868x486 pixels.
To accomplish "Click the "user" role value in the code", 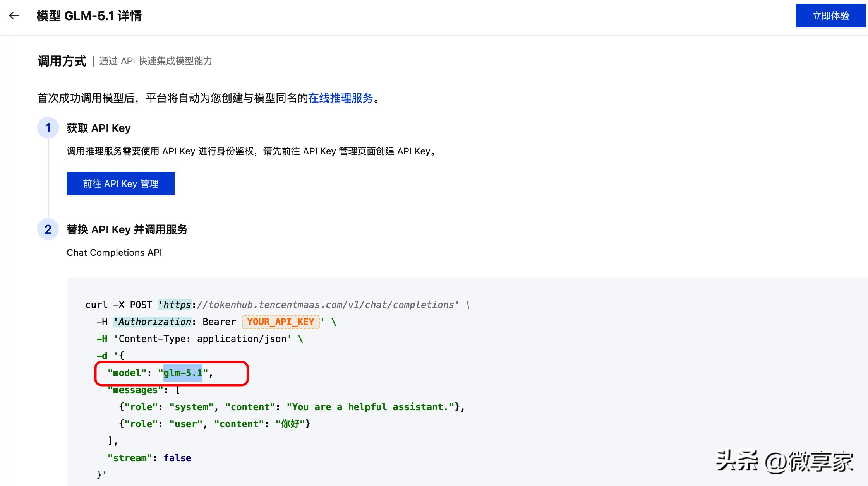I will pyautogui.click(x=186, y=424).
